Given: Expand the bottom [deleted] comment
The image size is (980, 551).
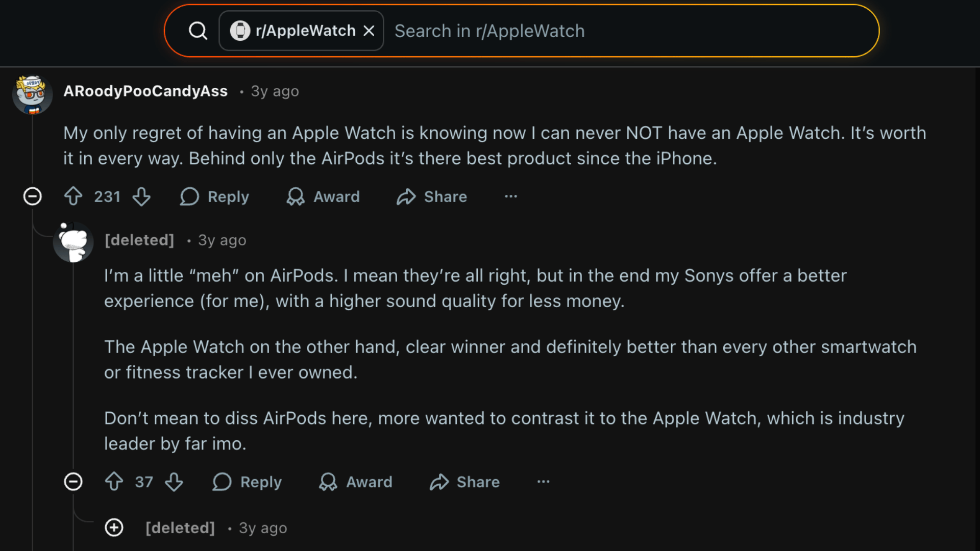Looking at the screenshot, I should pos(114,528).
